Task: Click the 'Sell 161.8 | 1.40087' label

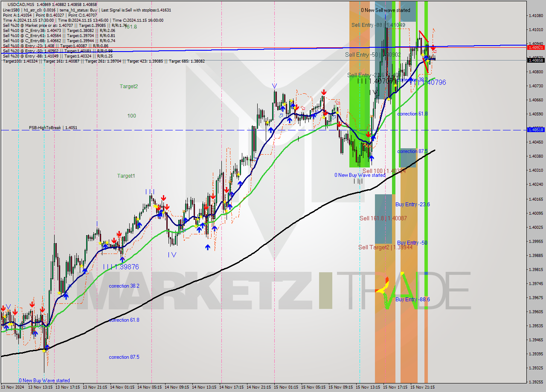Action: (383, 218)
